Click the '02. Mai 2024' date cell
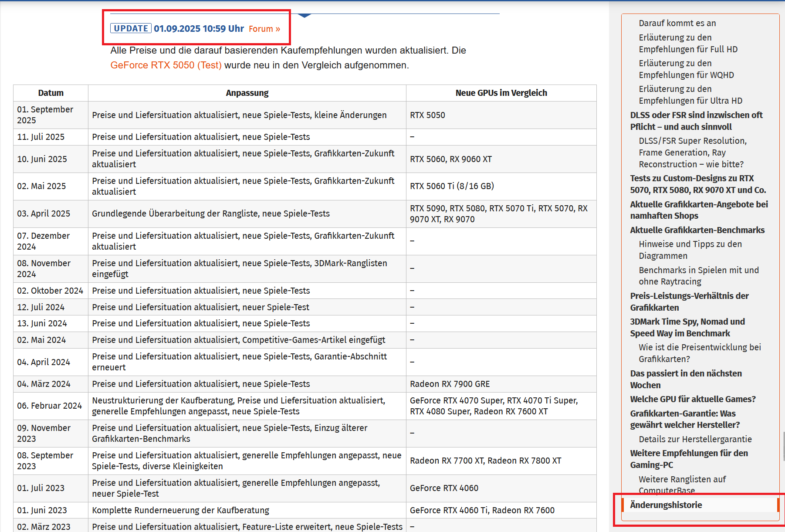 click(51, 340)
